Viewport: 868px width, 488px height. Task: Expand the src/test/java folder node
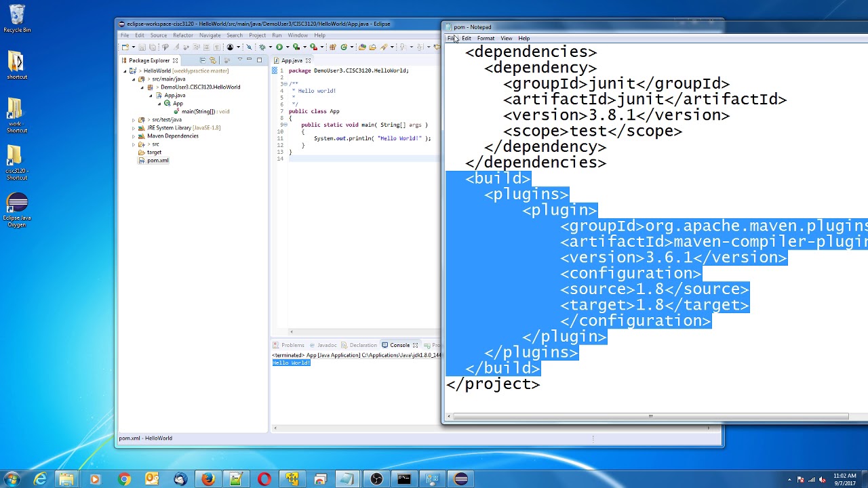tap(134, 119)
